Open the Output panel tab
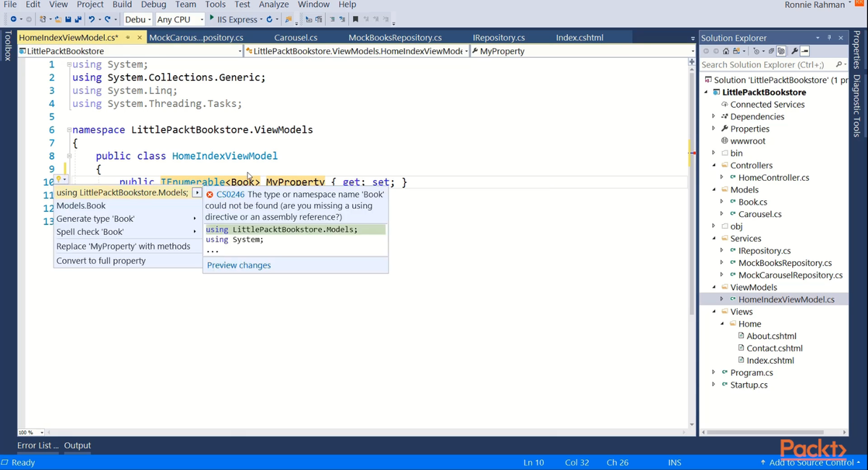Viewport: 868px width, 470px height. 77,445
